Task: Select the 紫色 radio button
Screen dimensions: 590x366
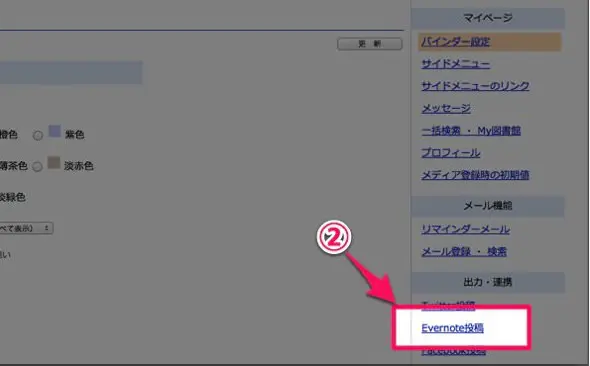Action: tap(38, 135)
